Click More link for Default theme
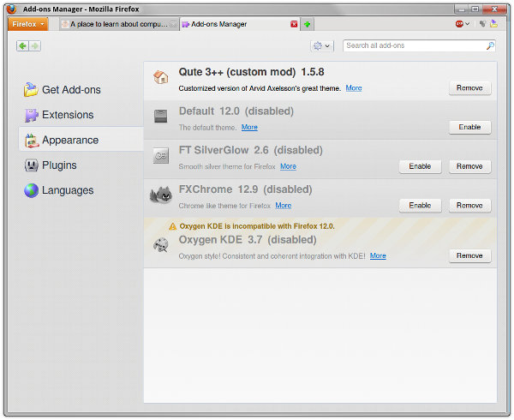Image resolution: width=514 pixels, height=420 pixels. (249, 127)
